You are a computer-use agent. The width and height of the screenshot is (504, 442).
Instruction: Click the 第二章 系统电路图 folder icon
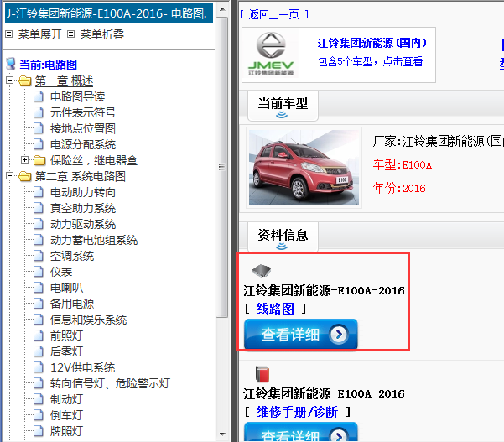tap(25, 176)
